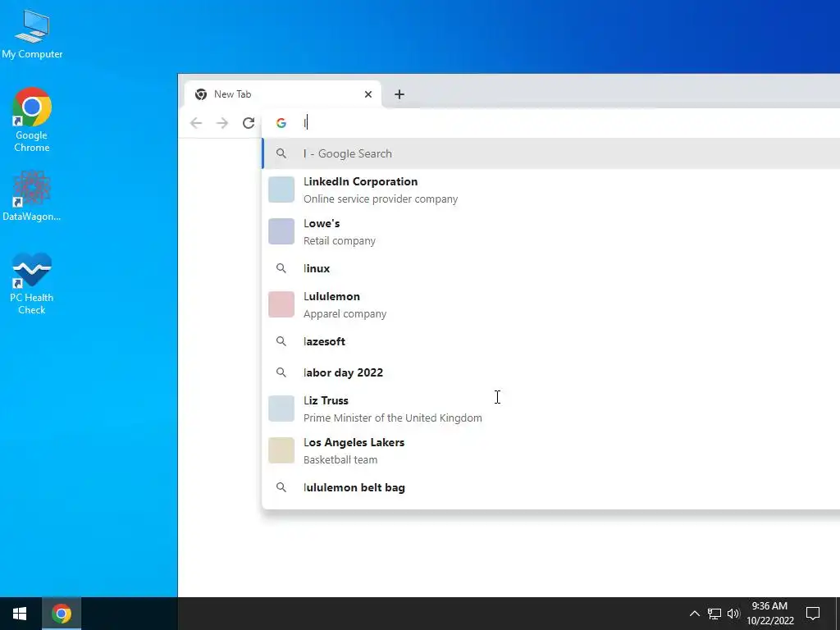This screenshot has height=630, width=840.
Task: Click the browser back arrow
Action: pos(196,123)
